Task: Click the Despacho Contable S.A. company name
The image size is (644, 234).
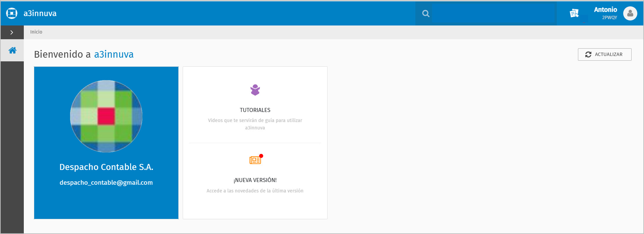Action: tap(106, 167)
